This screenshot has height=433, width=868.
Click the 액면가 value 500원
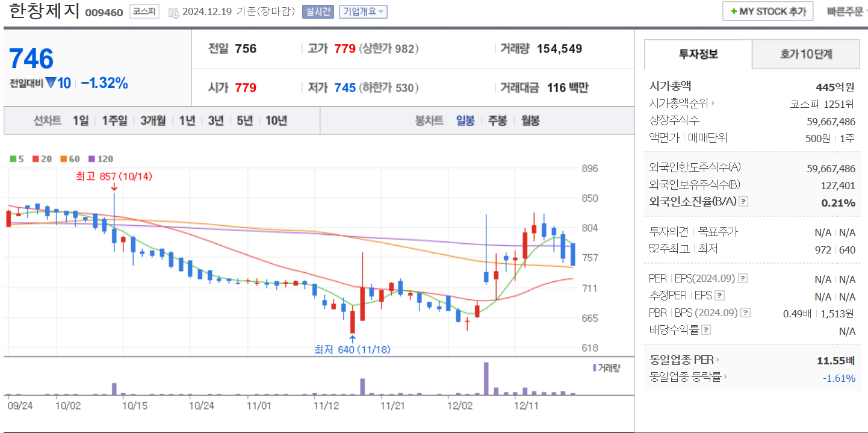tap(818, 138)
